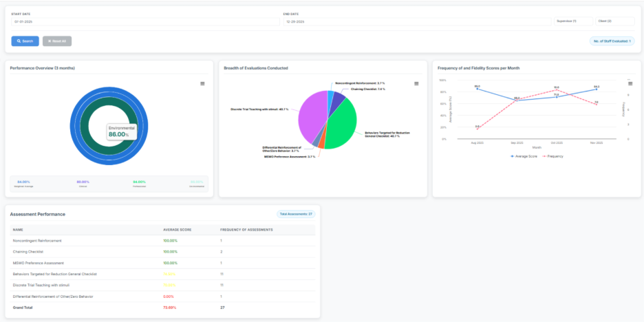Image resolution: width=644 pixels, height=322 pixels.
Task: Click the 0.00% average score cell
Action: click(x=169, y=296)
